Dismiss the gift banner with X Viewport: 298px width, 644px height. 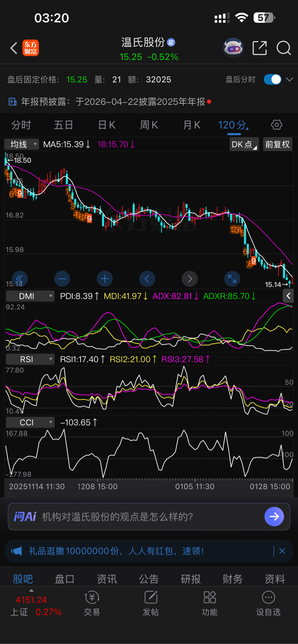point(282,551)
